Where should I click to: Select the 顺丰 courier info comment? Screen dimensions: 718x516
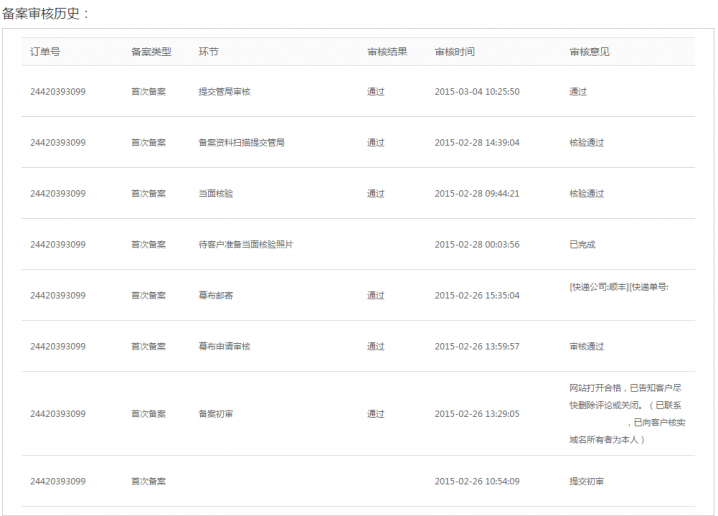tap(618, 287)
